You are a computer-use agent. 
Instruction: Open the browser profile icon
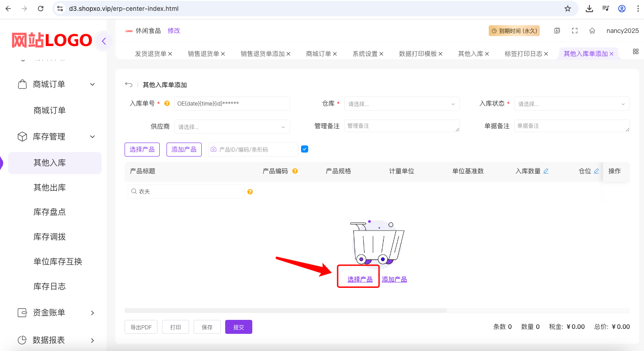click(x=622, y=9)
